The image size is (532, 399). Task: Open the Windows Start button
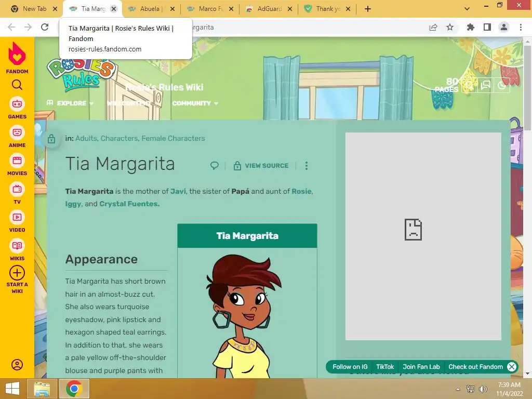pos(12,389)
